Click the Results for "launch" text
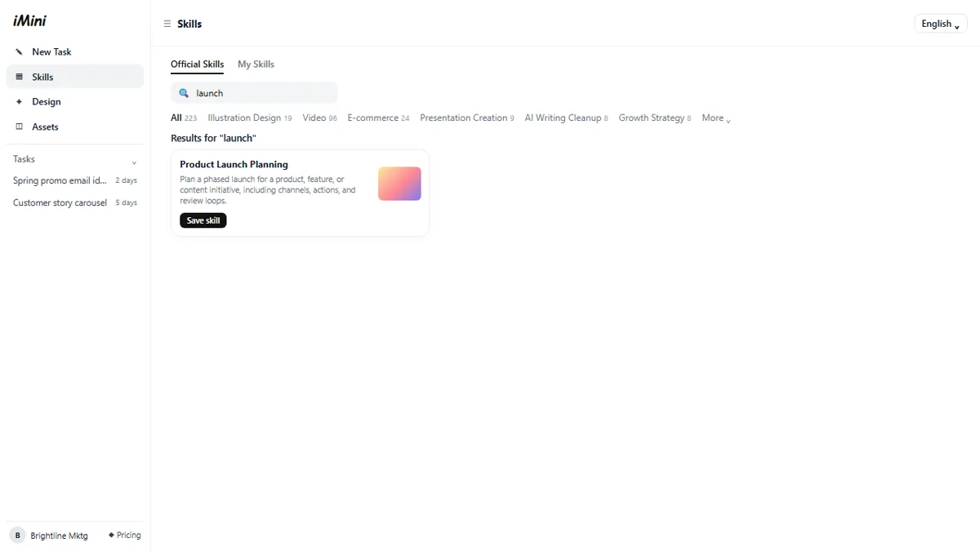Image resolution: width=980 pixels, height=551 pixels. pyautogui.click(x=213, y=138)
